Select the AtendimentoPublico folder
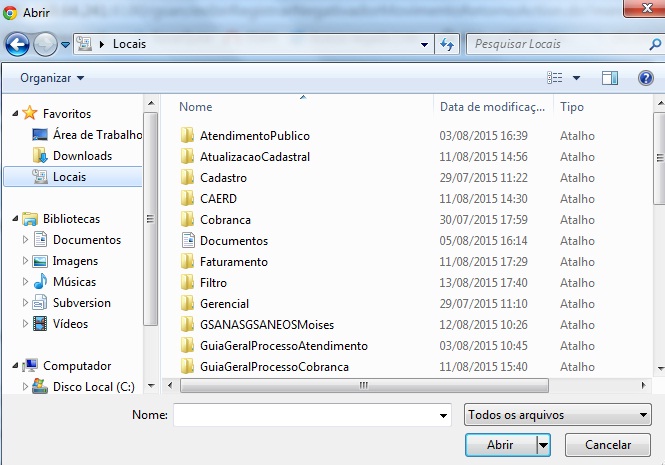665x465 pixels. (x=254, y=136)
